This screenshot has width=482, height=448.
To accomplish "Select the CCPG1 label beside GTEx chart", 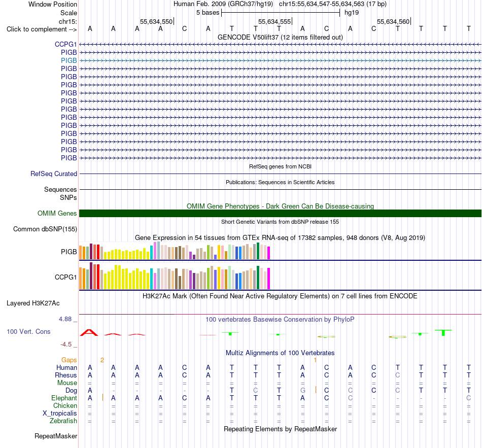I will point(65,278).
